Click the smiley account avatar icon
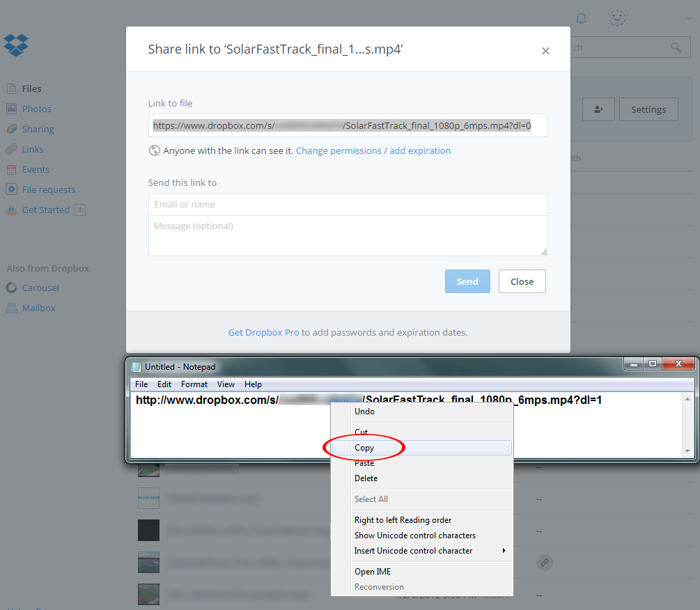The width and height of the screenshot is (700, 610). coord(617,18)
